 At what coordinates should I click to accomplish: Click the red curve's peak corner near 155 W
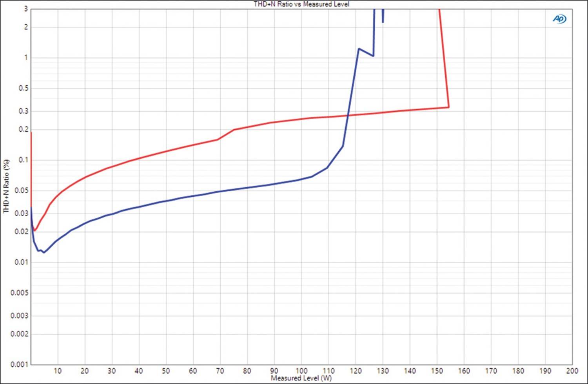pyautogui.click(x=448, y=107)
